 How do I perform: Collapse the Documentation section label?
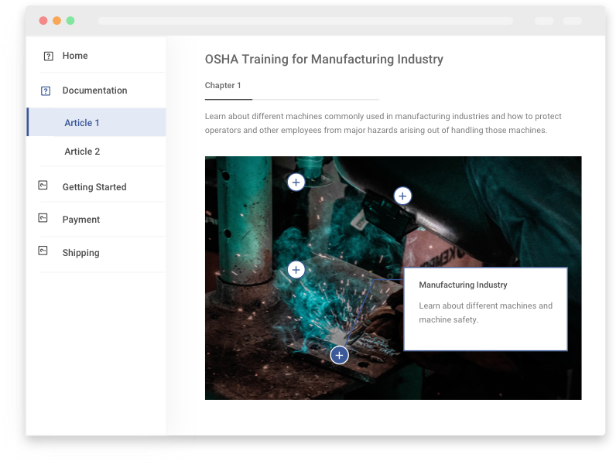[94, 91]
